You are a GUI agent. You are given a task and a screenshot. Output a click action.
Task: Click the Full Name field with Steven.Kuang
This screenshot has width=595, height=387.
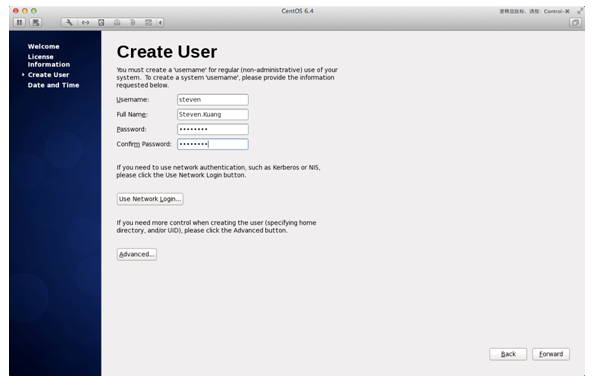212,115
